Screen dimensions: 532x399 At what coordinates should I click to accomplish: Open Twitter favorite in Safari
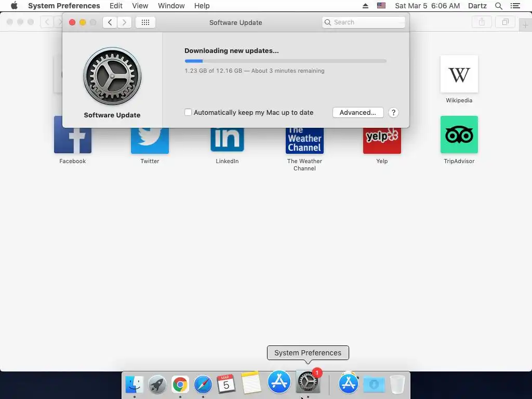pyautogui.click(x=150, y=146)
